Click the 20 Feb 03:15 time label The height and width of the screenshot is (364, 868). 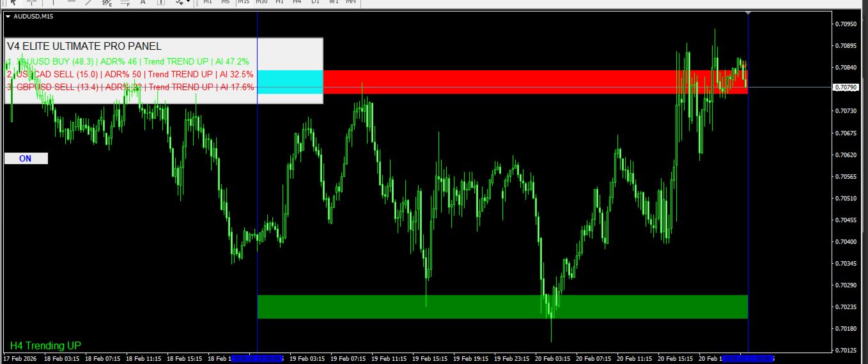pos(553,358)
